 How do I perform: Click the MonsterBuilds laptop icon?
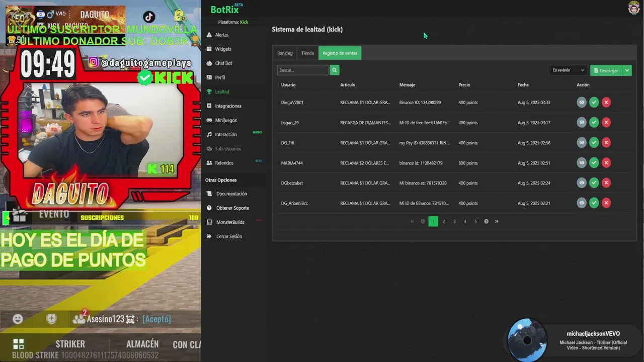[209, 222]
